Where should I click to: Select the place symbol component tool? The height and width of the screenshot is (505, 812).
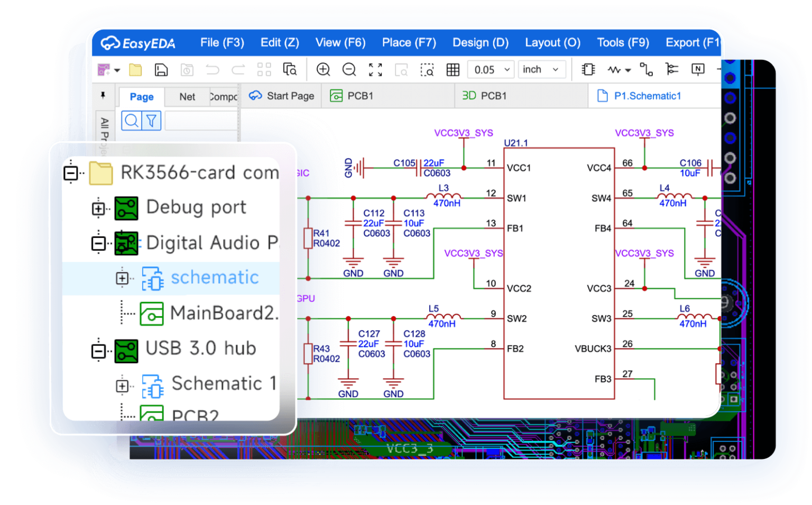pos(588,69)
